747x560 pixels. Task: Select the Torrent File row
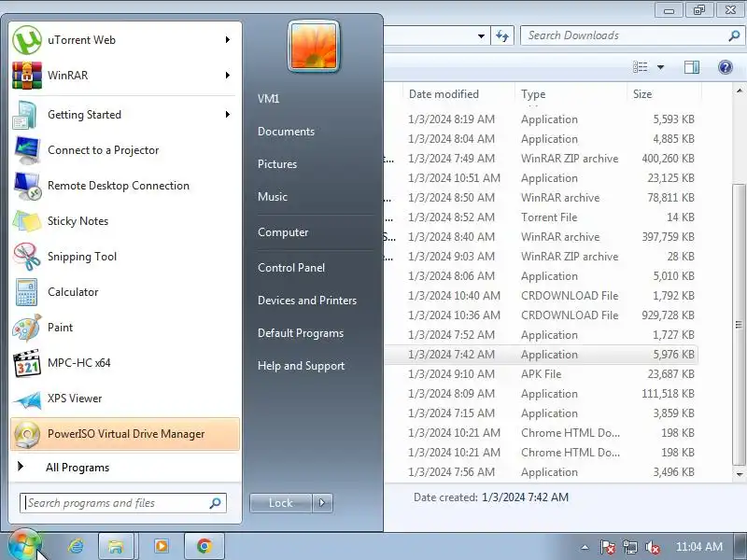coord(542,217)
